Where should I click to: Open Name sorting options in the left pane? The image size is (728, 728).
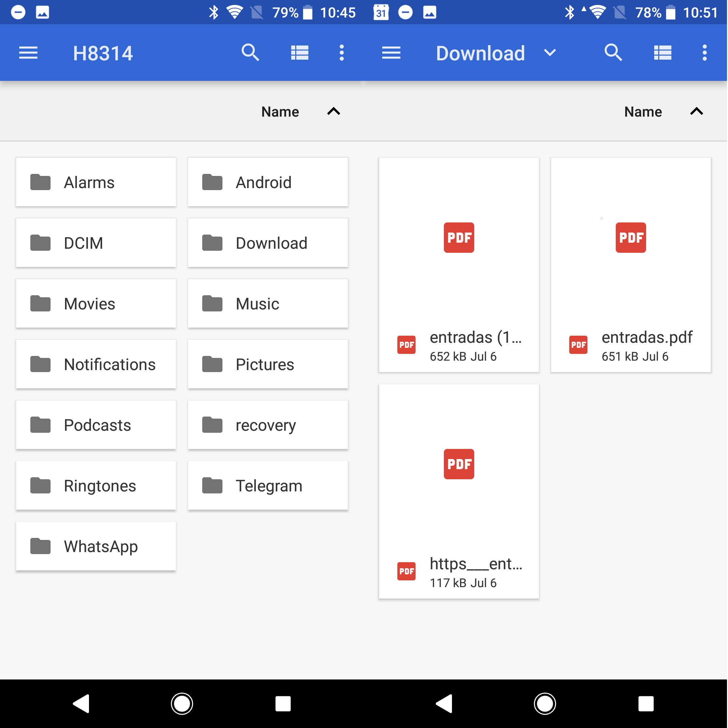point(280,112)
